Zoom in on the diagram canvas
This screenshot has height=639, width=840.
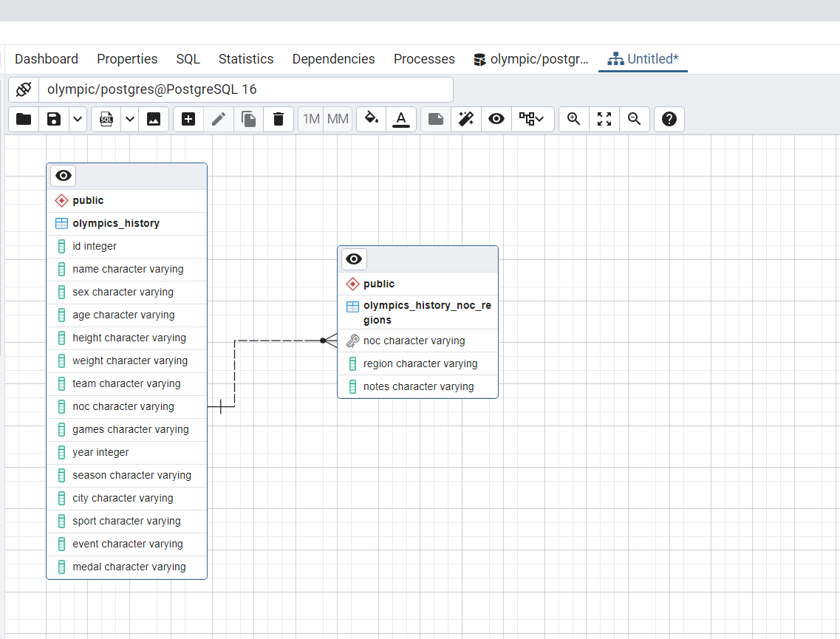574,119
